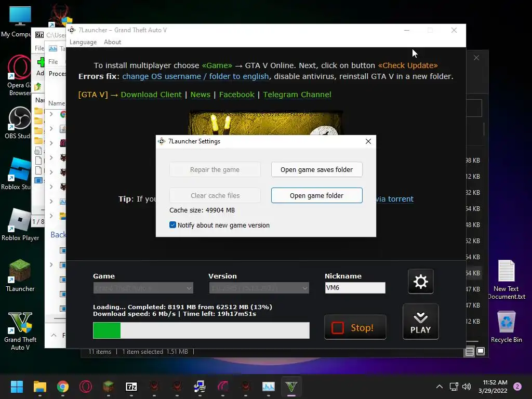Open notifications badge showing 2
Image resolution: width=532 pixels, height=399 pixels.
517,387
